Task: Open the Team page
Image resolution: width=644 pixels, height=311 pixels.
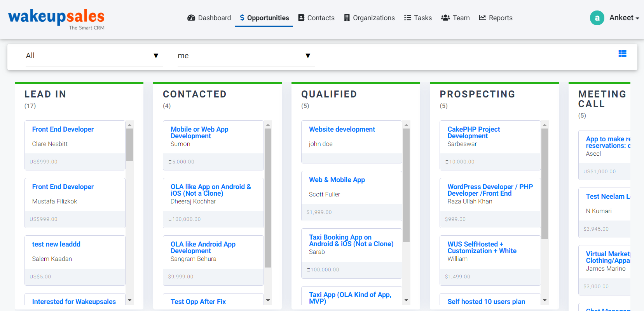Action: [x=456, y=18]
